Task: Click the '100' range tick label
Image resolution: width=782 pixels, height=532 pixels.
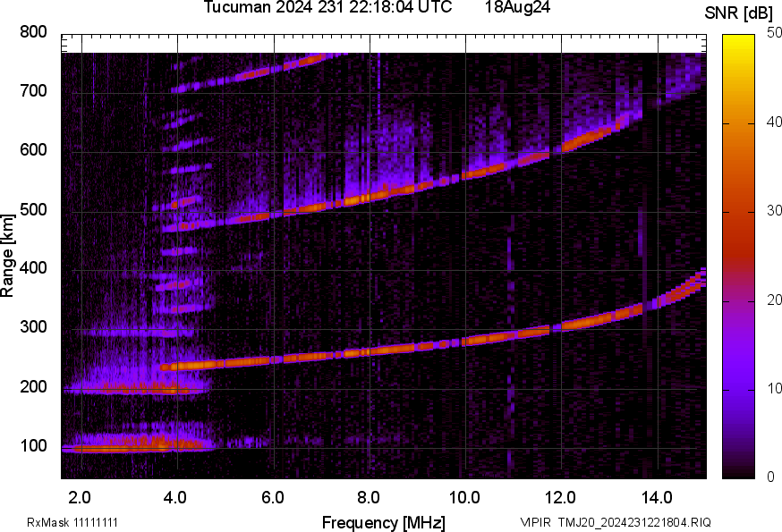Action: pyautogui.click(x=33, y=446)
